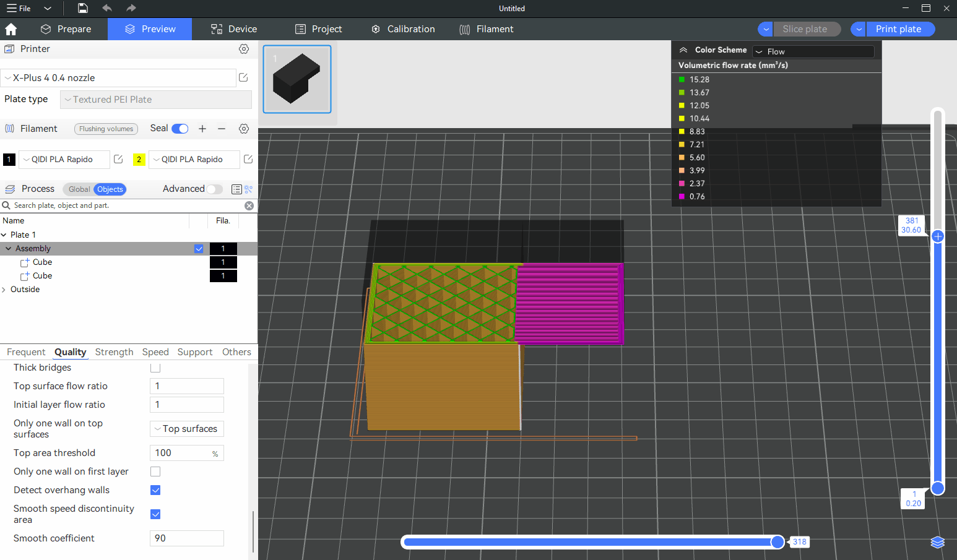Toggle the Seal switch off
The image size is (957, 560).
[x=180, y=129]
